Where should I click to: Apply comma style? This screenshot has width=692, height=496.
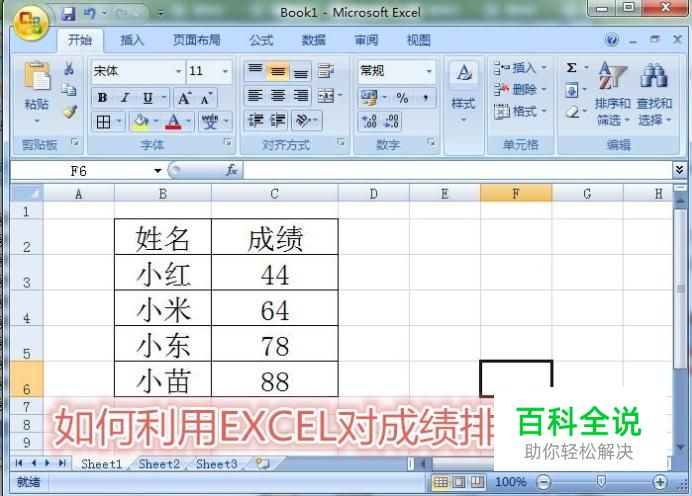[425, 98]
